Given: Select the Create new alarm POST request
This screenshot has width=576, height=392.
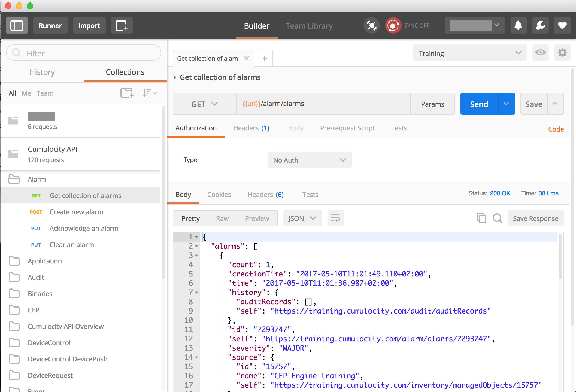Looking at the screenshot, I should pyautogui.click(x=76, y=212).
